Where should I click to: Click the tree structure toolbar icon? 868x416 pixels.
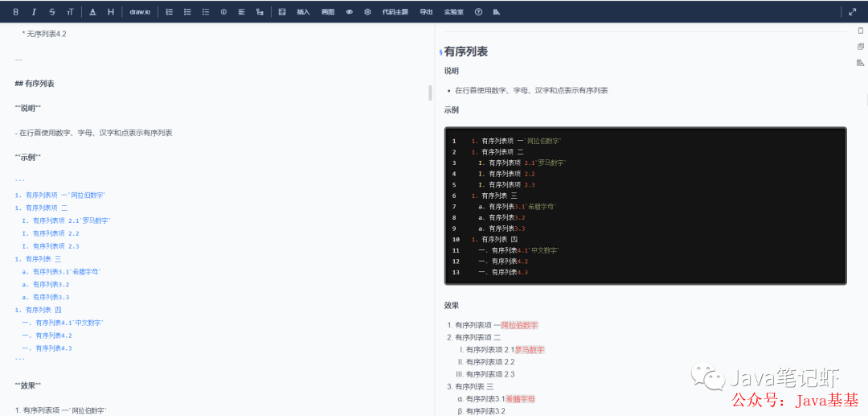pos(260,11)
